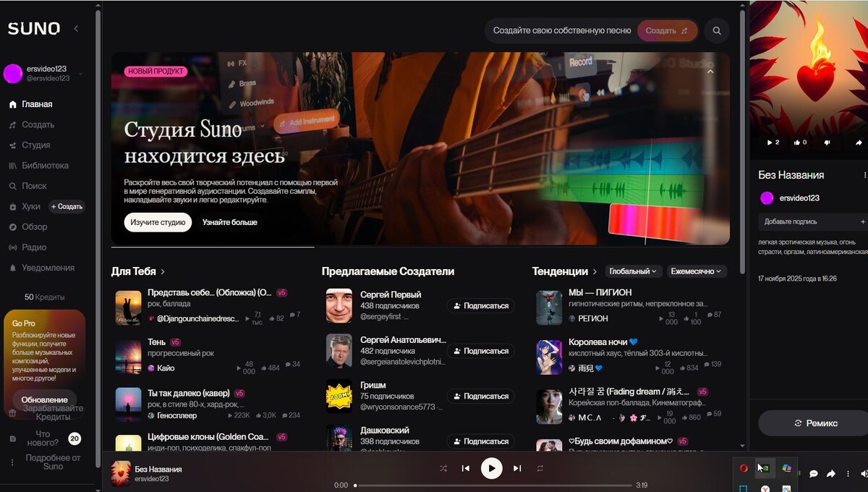Screen dimensions: 868x492
Task: Open the Ежемесячно period dropdown
Action: pos(697,271)
